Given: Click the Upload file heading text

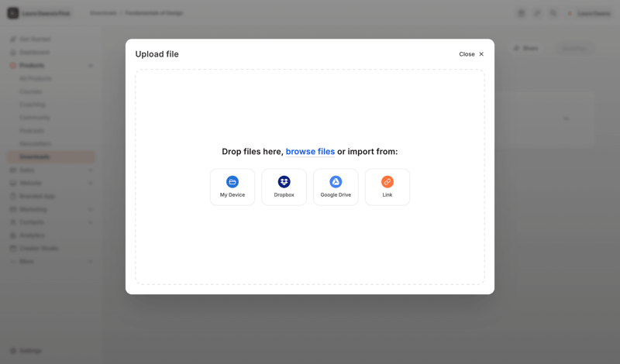Looking at the screenshot, I should [157, 54].
